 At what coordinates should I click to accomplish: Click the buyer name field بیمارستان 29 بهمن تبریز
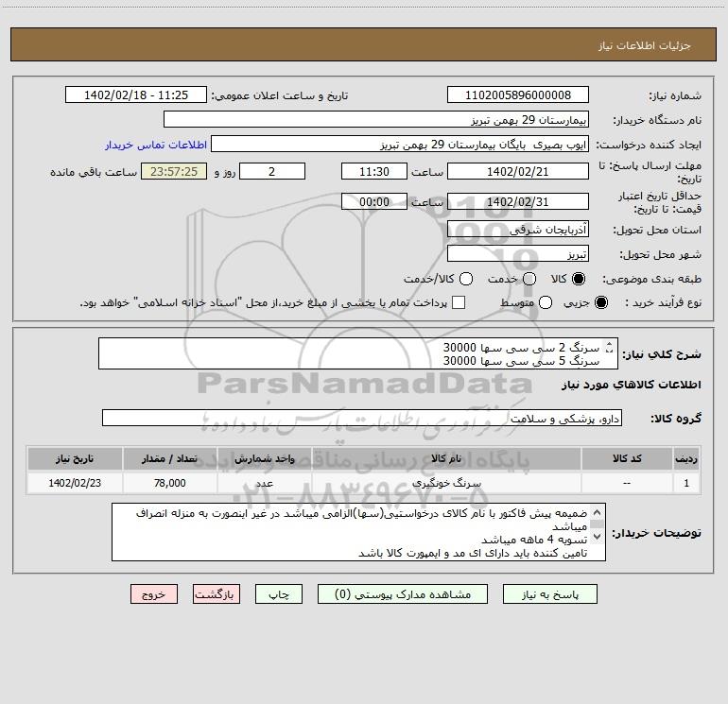pos(376,120)
